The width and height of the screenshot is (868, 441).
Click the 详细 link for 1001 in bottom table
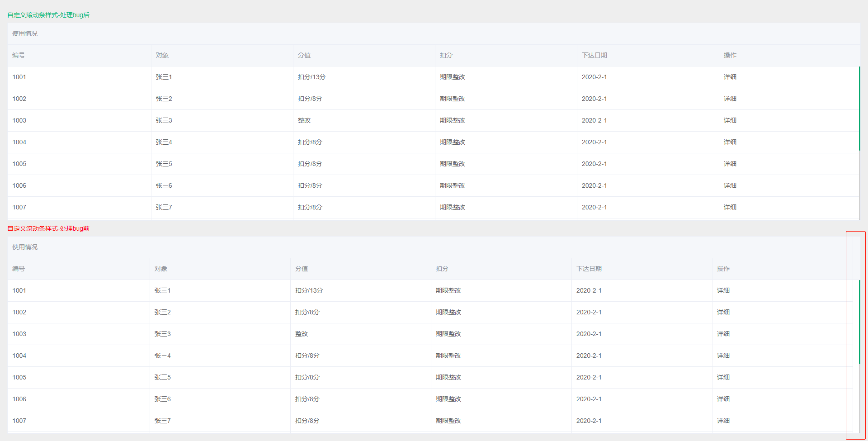pos(723,290)
